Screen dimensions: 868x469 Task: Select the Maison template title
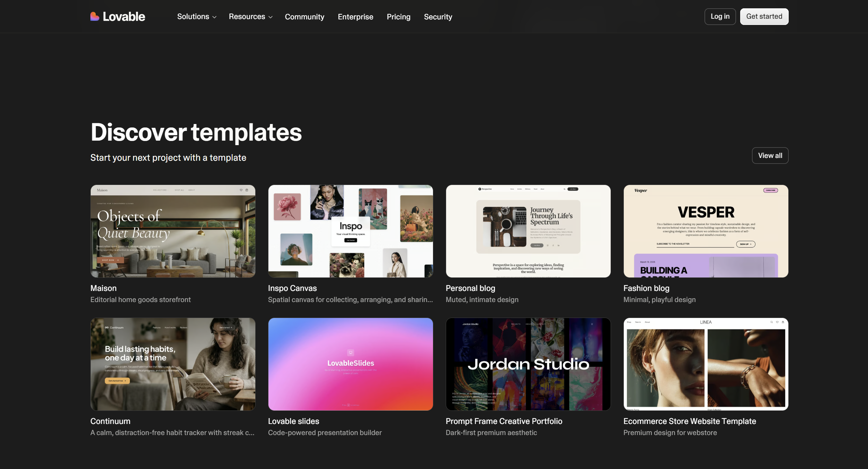(104, 288)
